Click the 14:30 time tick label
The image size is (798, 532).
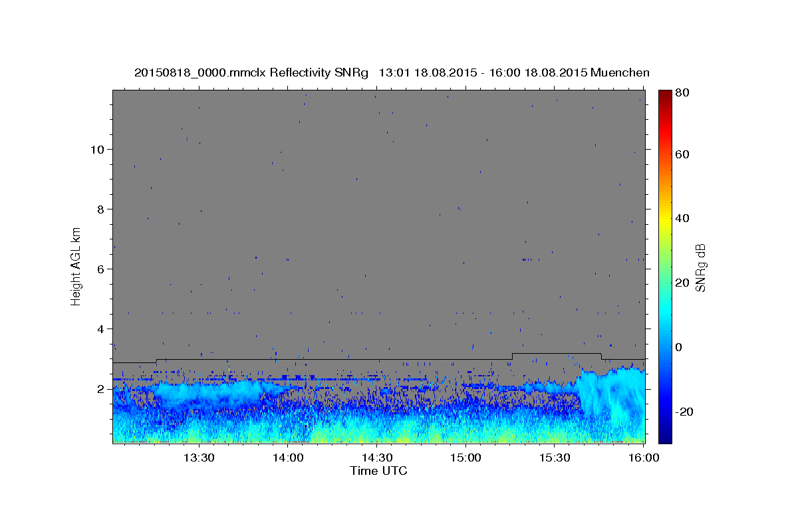click(x=376, y=458)
